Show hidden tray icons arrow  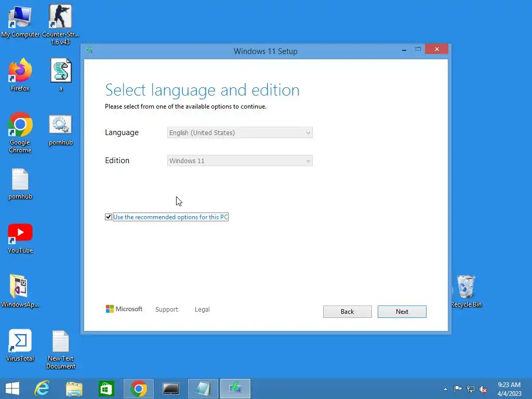coord(445,389)
